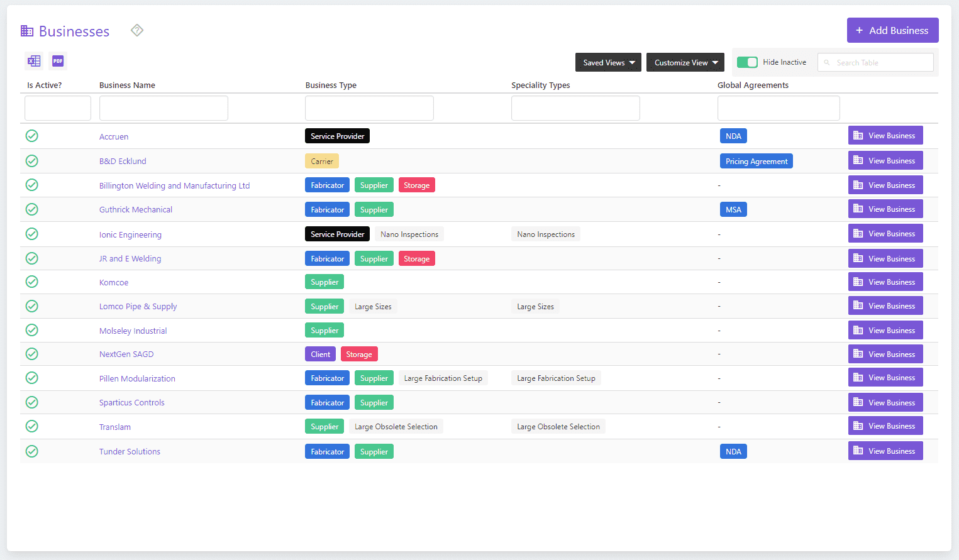Click the building icon on Tunder Solutions' View button

[858, 451]
